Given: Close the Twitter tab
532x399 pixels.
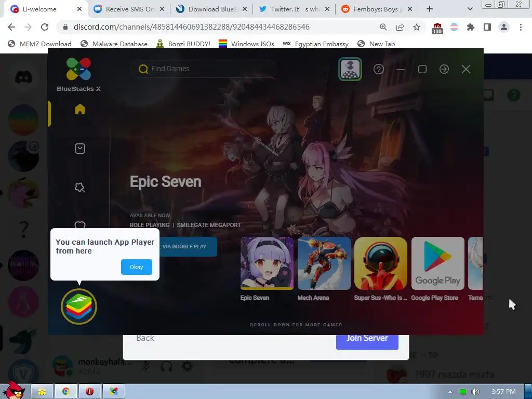Looking at the screenshot, I should point(327,9).
